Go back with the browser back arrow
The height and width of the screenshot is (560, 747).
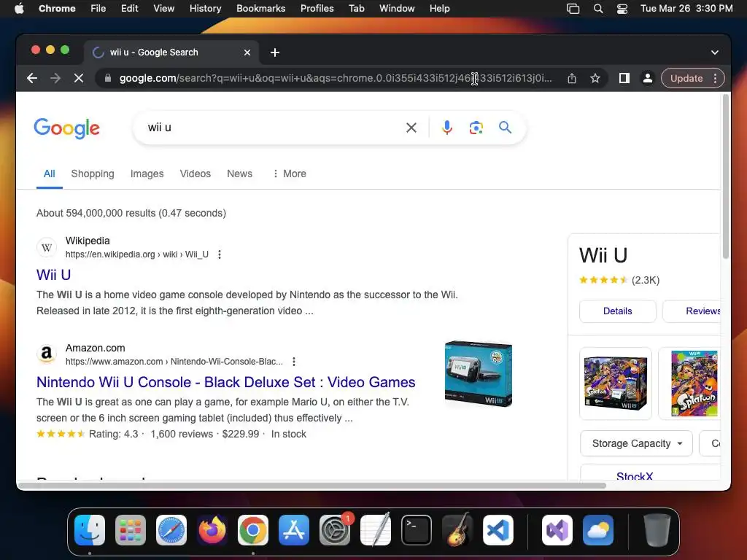[32, 78]
